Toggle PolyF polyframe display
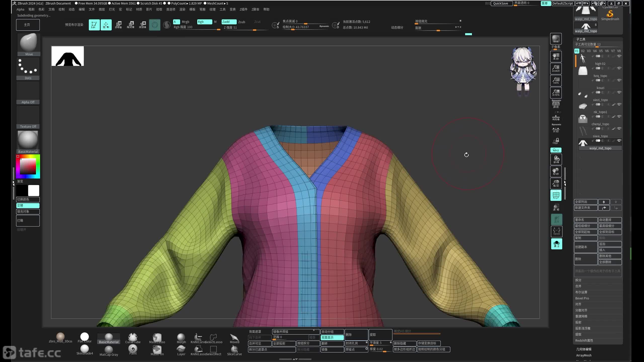The image size is (644, 362). (556, 195)
